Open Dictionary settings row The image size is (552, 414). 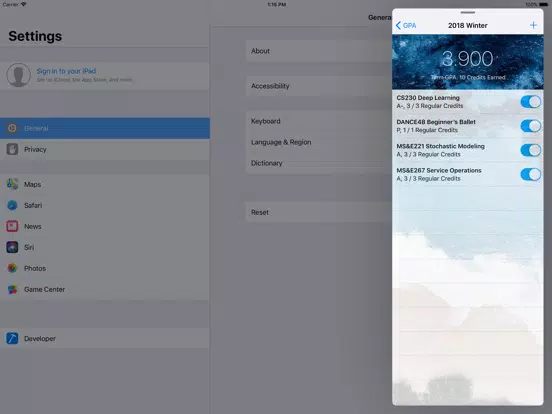(319, 163)
